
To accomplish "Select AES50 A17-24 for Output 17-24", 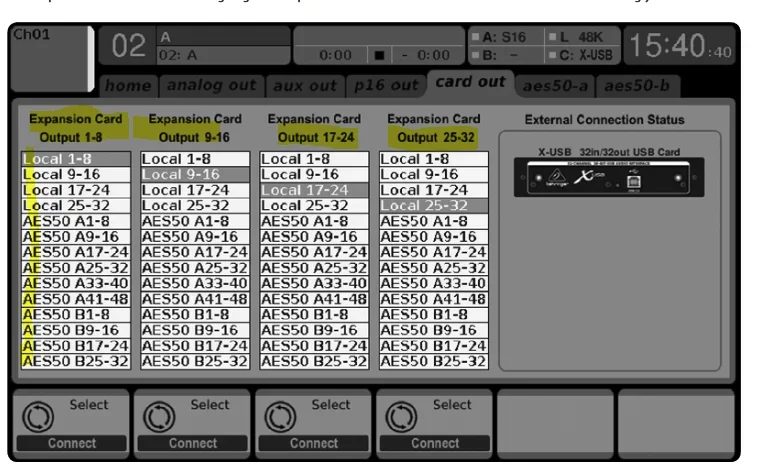I will [x=315, y=252].
